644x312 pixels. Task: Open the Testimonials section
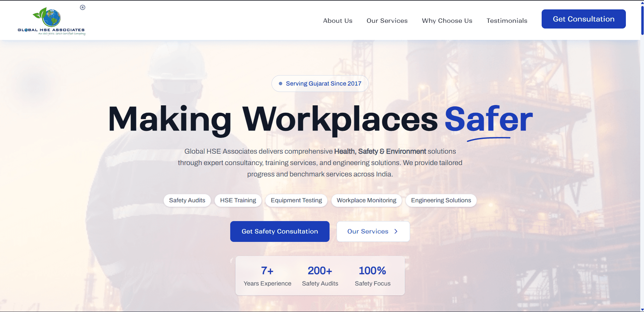[507, 20]
